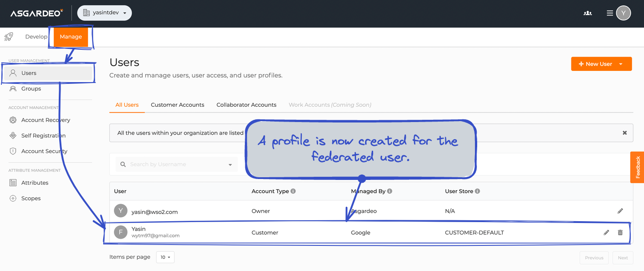
Task: Edit yasin@wso2.com with the pencil icon
Action: coord(621,211)
